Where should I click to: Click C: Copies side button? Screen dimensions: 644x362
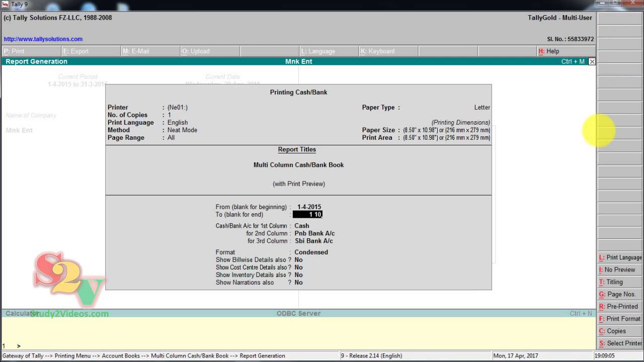click(620, 331)
